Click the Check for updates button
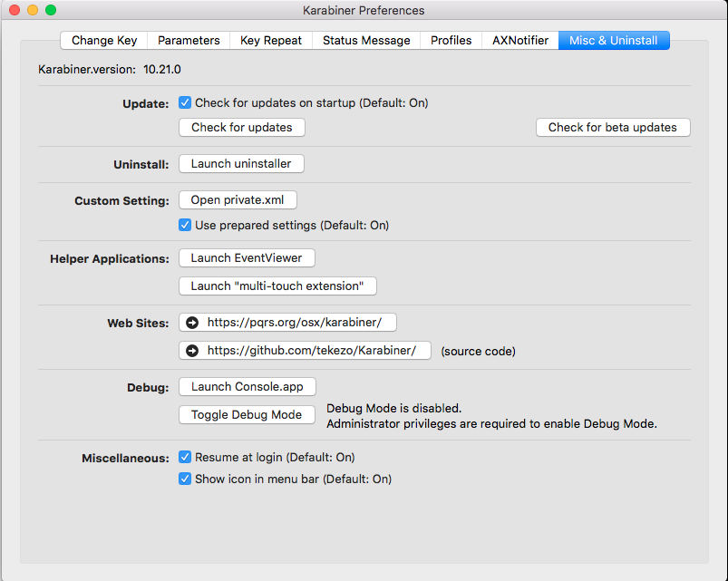The width and height of the screenshot is (728, 581). coord(242,128)
